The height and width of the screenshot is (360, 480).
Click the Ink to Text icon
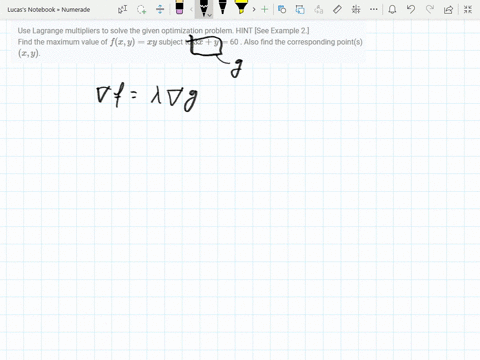point(319,9)
